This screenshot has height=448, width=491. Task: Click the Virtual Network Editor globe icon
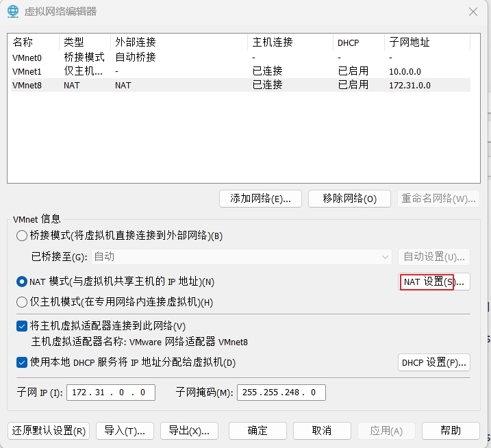pos(13,11)
